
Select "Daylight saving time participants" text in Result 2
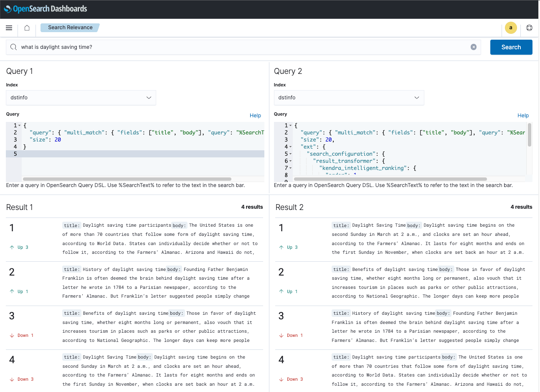[x=396, y=357]
